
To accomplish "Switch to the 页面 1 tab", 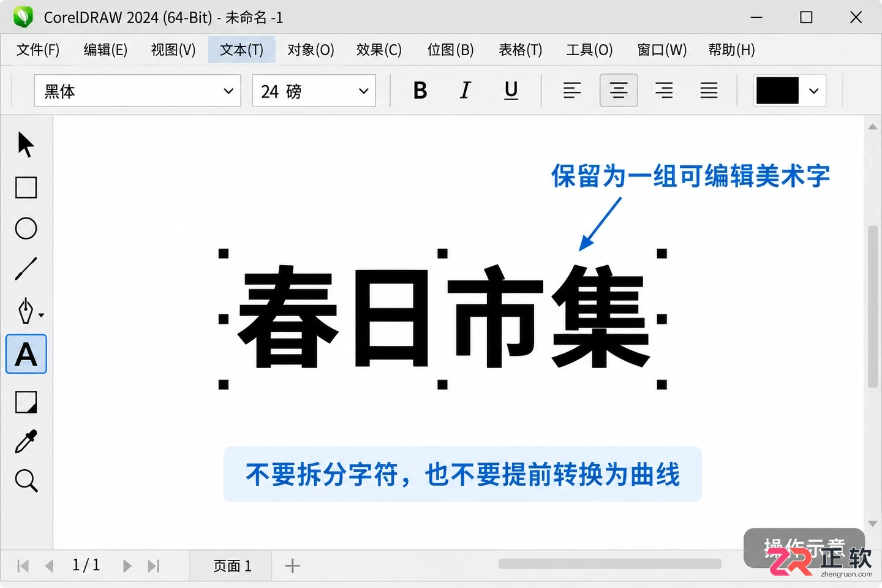I will coord(232,565).
